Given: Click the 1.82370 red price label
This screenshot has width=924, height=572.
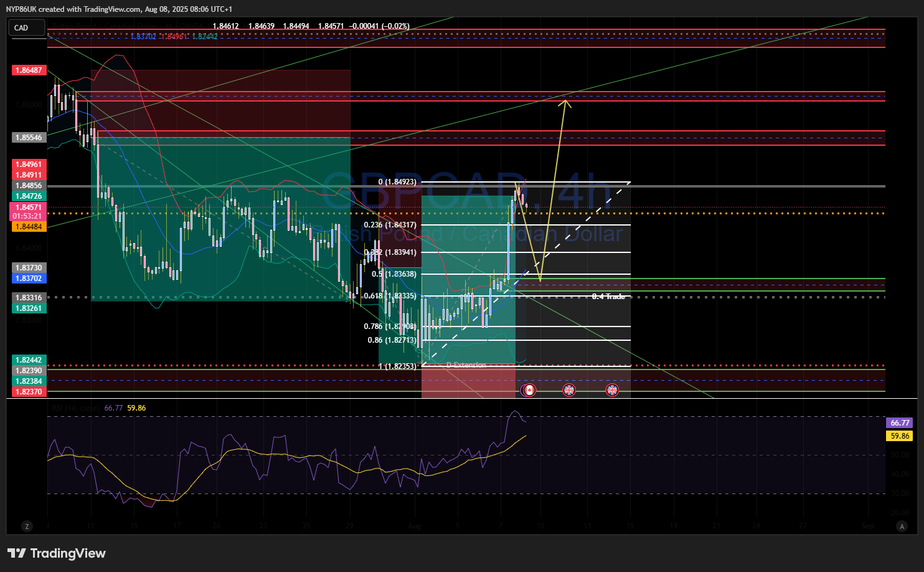Looking at the screenshot, I should tap(29, 392).
